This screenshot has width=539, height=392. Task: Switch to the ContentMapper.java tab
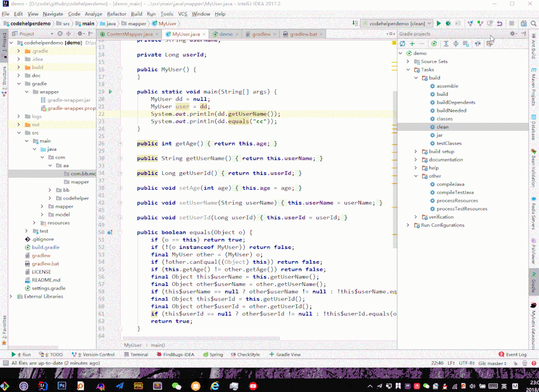(129, 34)
